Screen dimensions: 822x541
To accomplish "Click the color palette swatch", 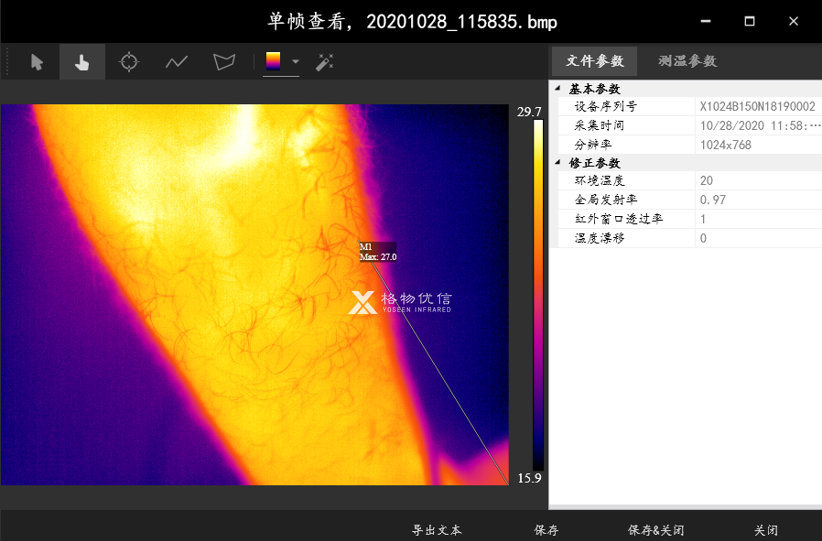I will coord(273,61).
